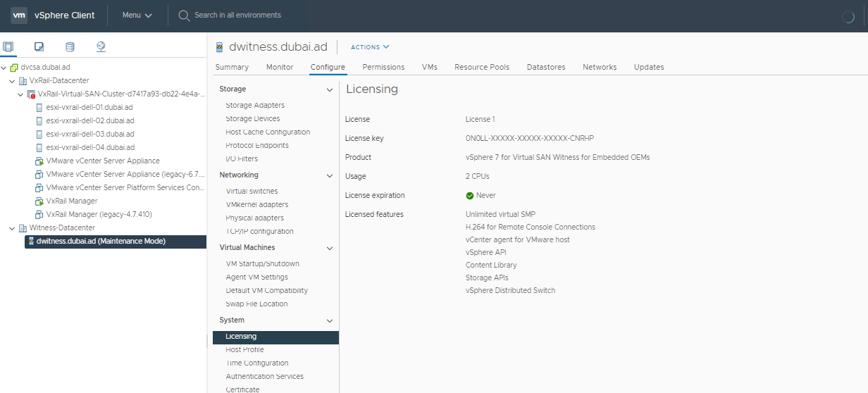Click the green Never expiration check icon
The image size is (868, 393).
(x=470, y=196)
